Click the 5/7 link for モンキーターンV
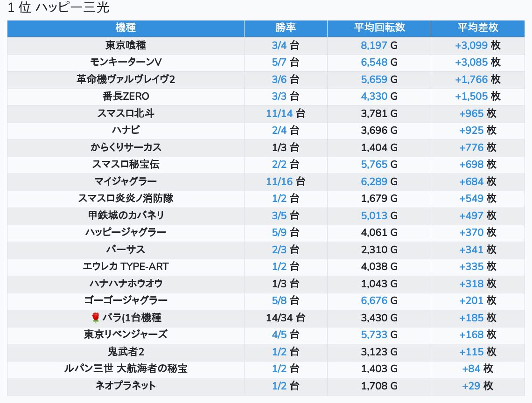532x403 pixels. tap(279, 63)
